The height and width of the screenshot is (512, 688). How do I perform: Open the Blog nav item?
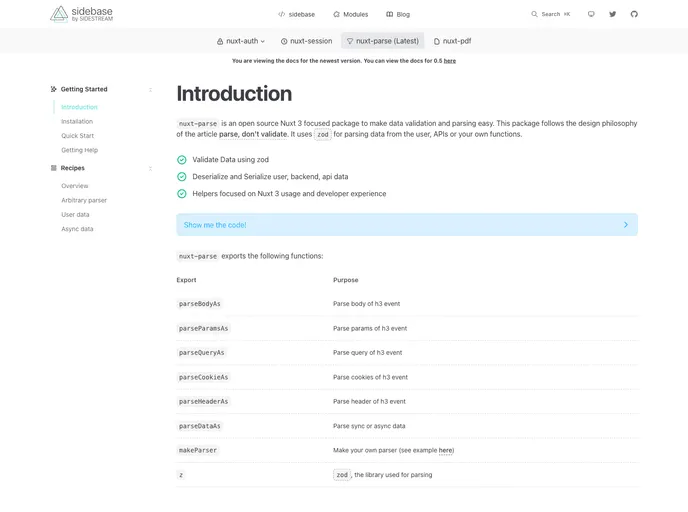coord(398,14)
